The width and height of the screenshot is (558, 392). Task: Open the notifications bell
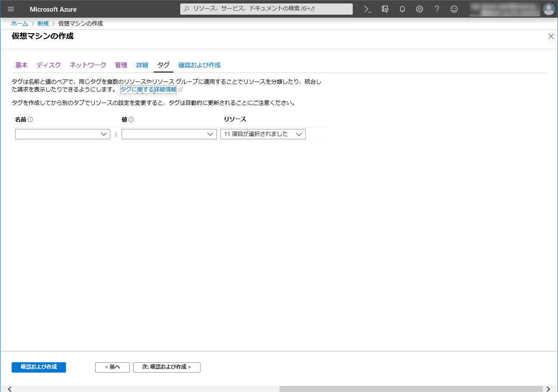[x=402, y=9]
